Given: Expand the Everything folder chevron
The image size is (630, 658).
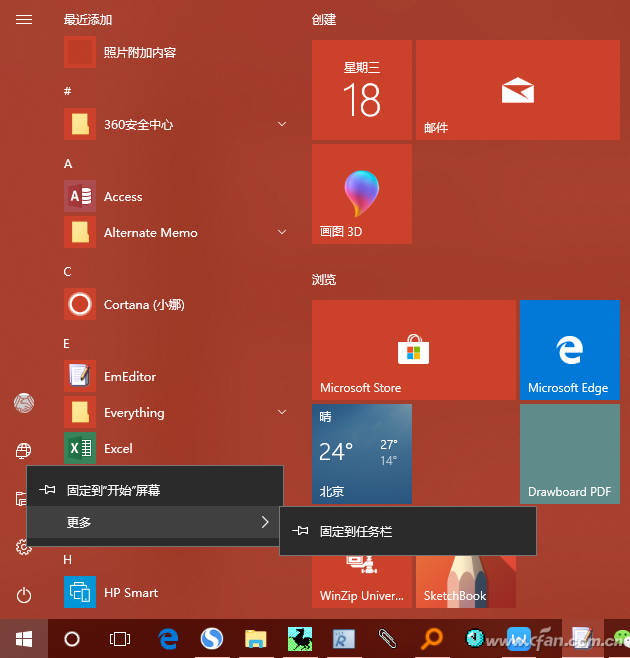Looking at the screenshot, I should tap(282, 412).
